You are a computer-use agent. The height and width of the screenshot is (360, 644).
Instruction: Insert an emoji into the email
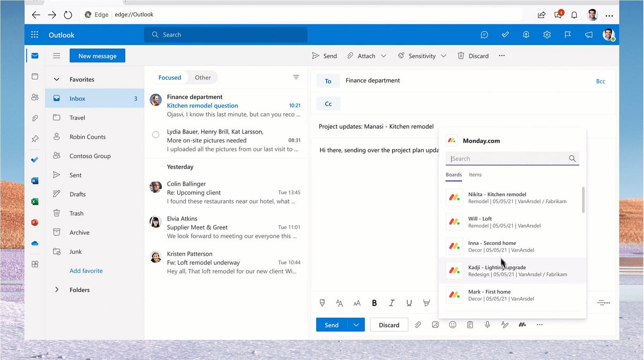(x=452, y=324)
